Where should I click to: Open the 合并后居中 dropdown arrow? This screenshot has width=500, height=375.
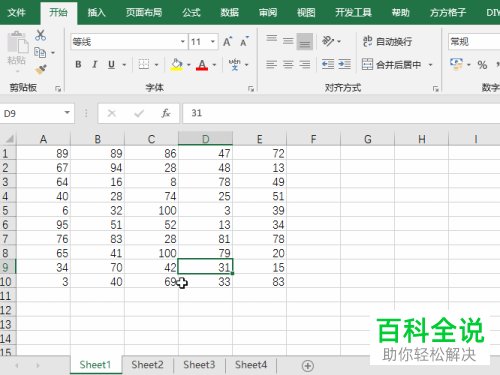[430, 65]
